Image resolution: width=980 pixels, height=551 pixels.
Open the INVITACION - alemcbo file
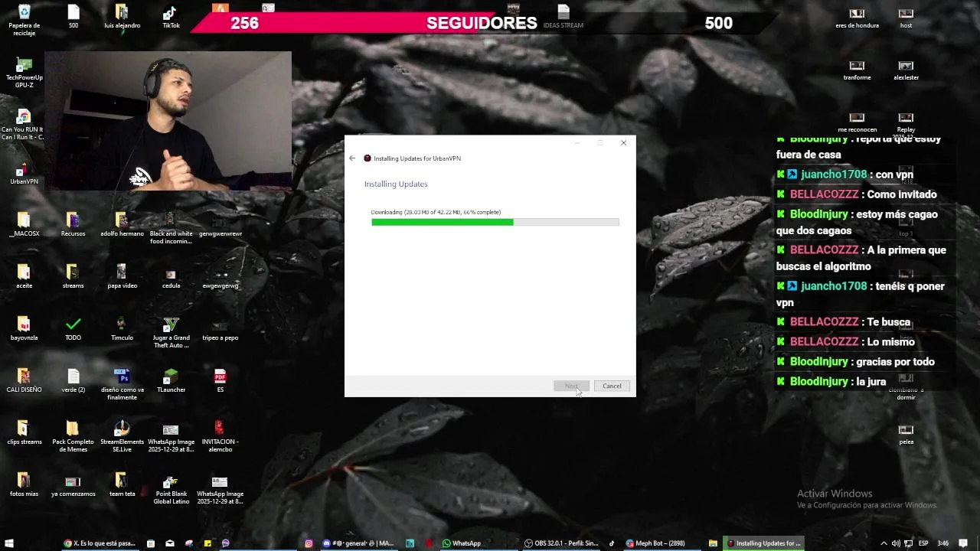click(x=220, y=437)
